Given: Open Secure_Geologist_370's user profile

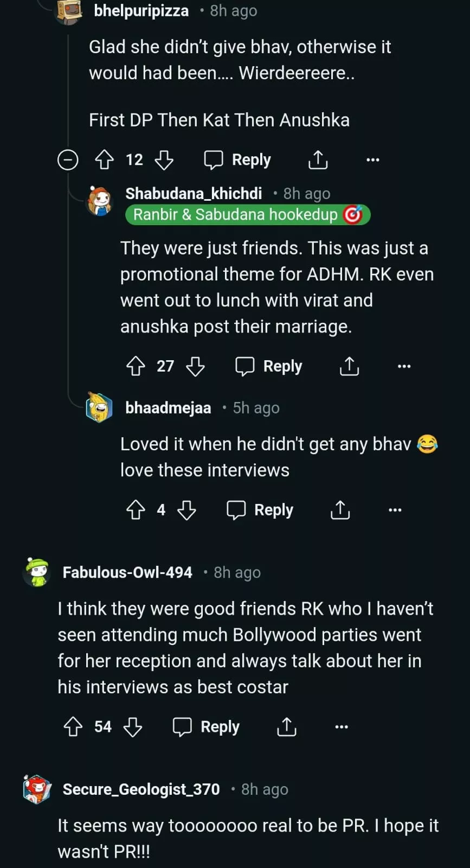Looking at the screenshot, I should coord(141,789).
